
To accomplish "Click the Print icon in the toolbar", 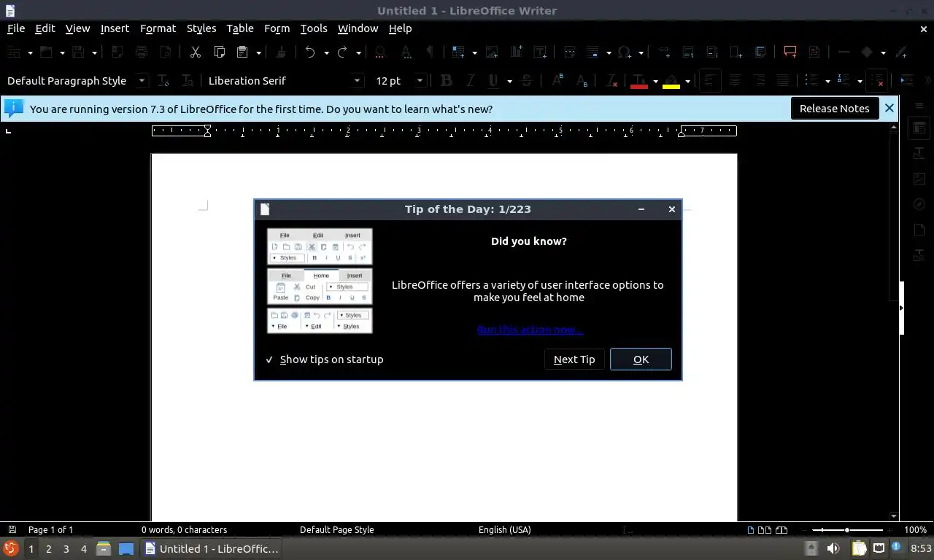I will click(142, 52).
